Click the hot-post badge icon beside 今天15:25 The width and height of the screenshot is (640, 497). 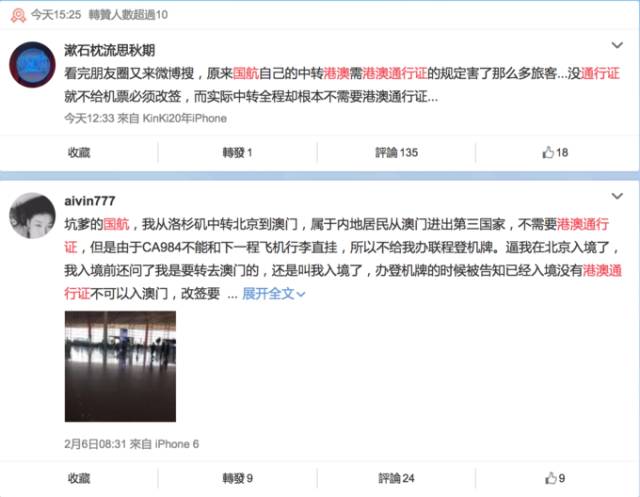click(x=18, y=16)
